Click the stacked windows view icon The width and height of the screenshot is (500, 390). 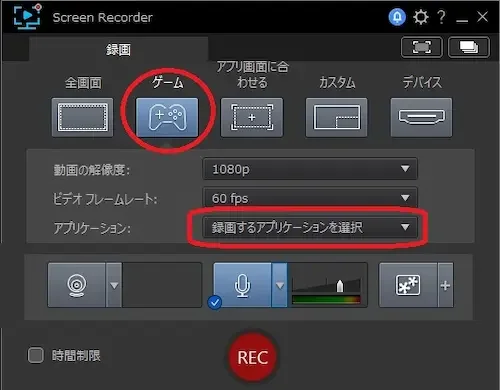[x=469, y=47]
